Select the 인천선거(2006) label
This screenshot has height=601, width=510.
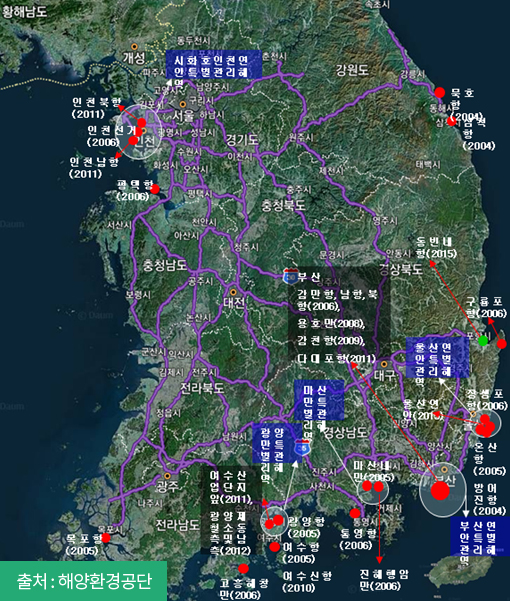112,136
